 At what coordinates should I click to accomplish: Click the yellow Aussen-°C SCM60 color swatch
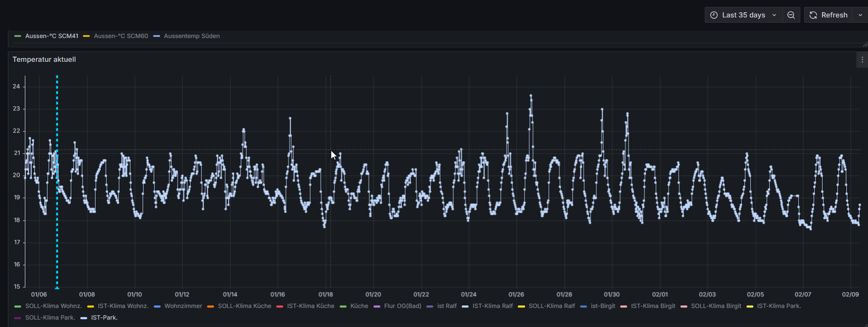tap(87, 36)
